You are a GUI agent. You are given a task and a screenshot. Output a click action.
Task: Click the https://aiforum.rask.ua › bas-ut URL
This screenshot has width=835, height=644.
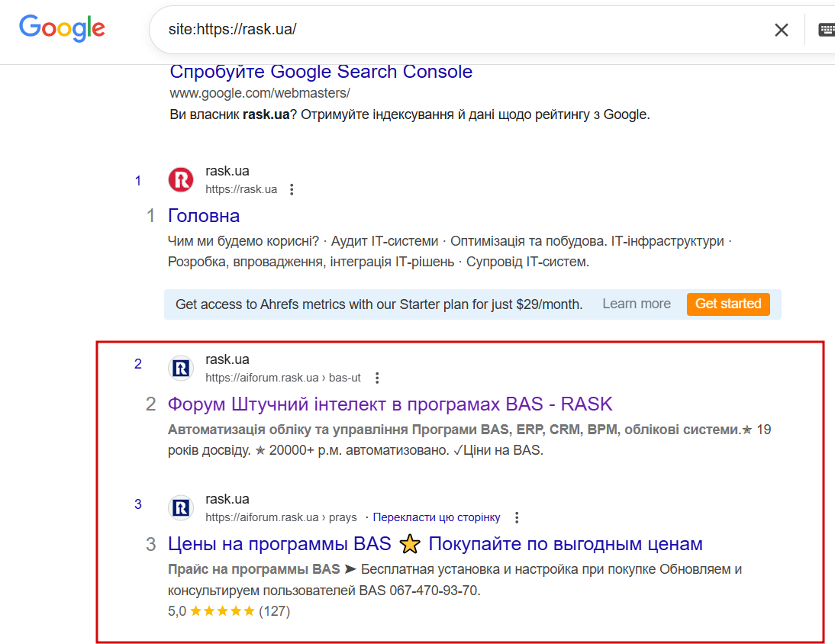point(282,378)
